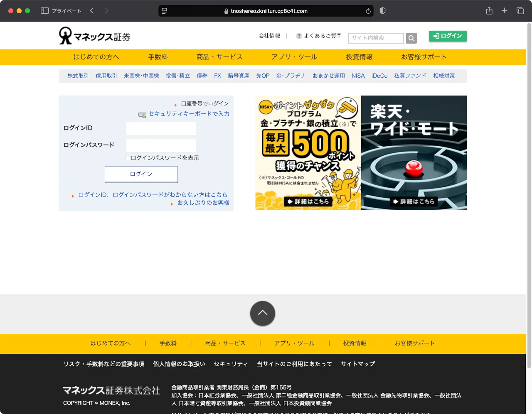Open the FX sub-navigation link
The height and width of the screenshot is (414, 532).
(x=218, y=76)
